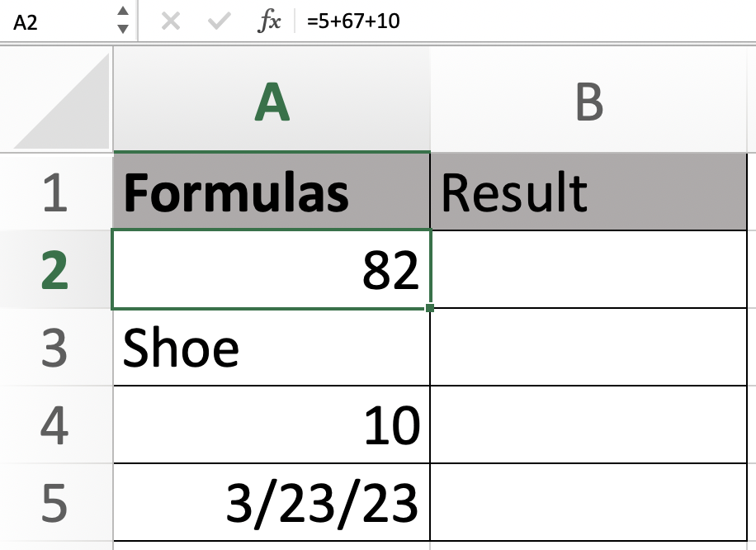This screenshot has height=550, width=756.
Task: Click the confirm entry checkmark icon
Action: coord(219,21)
